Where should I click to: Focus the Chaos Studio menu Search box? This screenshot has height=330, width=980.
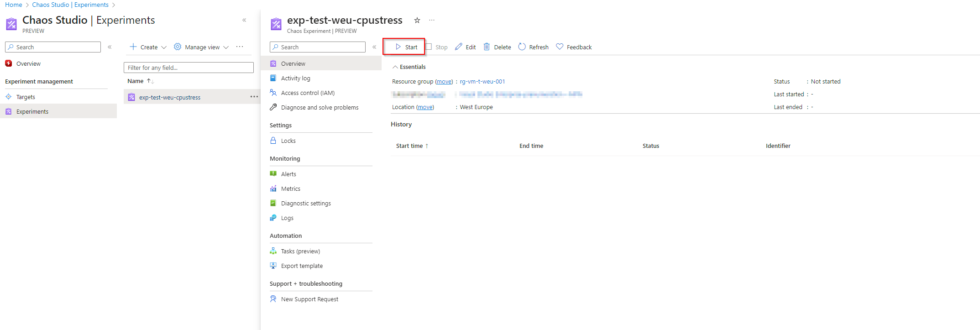[53, 47]
